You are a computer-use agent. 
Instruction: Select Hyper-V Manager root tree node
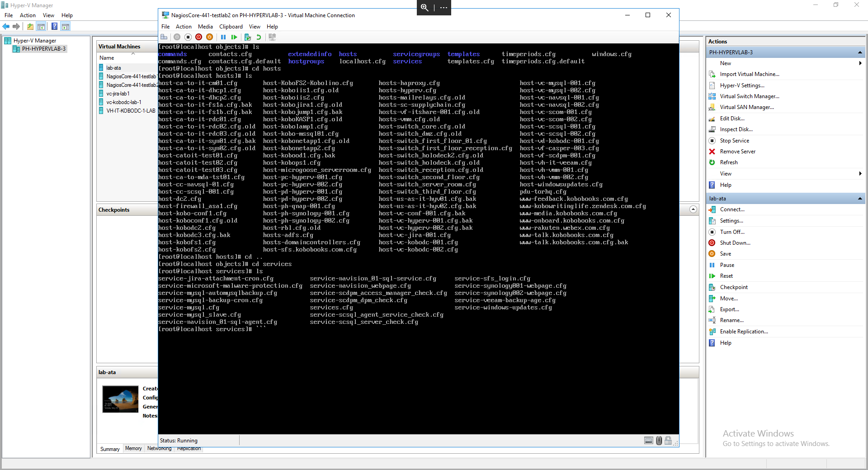(x=35, y=41)
